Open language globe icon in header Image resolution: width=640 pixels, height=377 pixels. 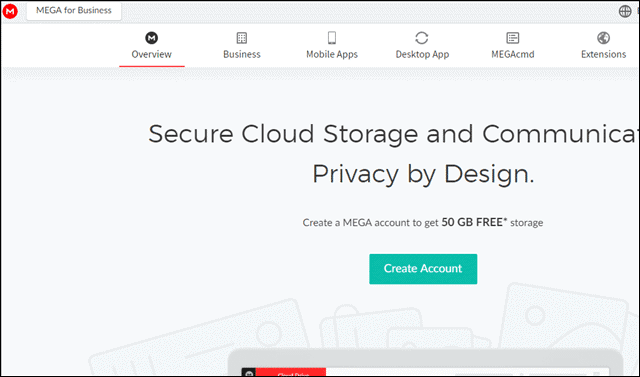(x=625, y=11)
